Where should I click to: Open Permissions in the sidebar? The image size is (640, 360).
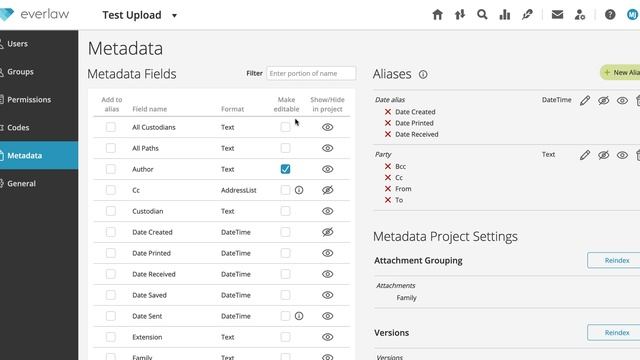(x=39, y=100)
